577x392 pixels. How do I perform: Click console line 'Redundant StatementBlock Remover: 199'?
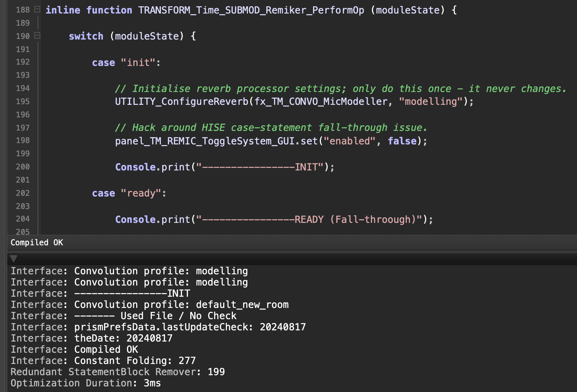tap(118, 372)
